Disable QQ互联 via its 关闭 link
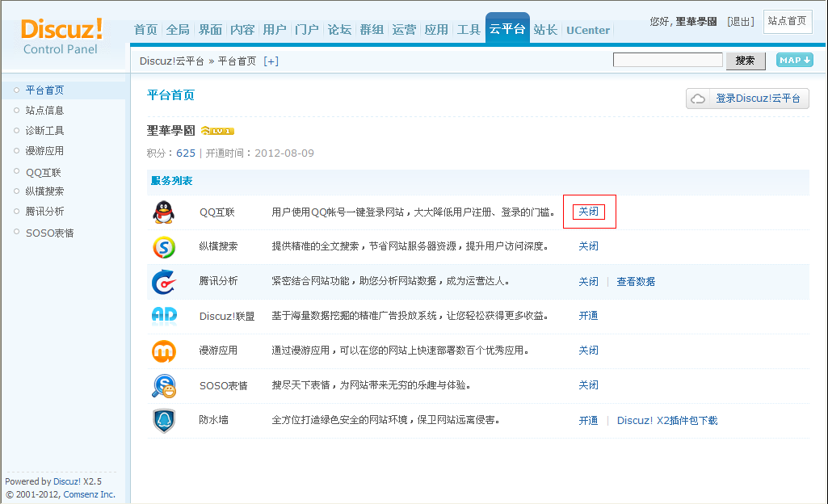Viewport: 828px width, 504px height. [588, 211]
